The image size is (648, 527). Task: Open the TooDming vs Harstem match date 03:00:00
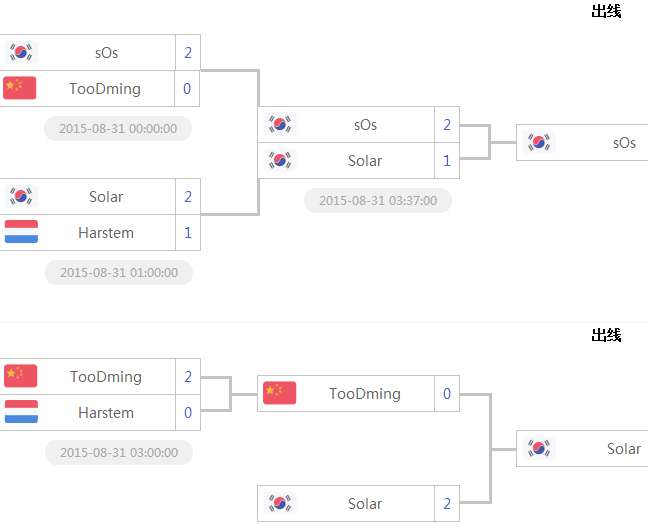119,453
